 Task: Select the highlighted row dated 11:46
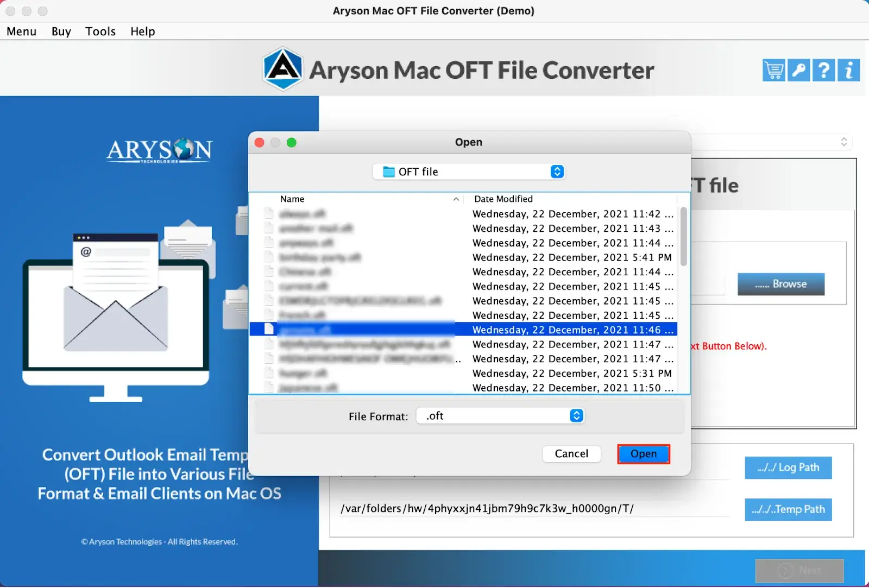pyautogui.click(x=463, y=330)
